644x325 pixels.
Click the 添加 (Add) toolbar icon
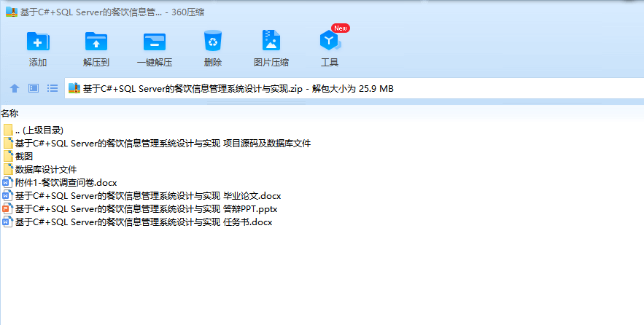(x=38, y=41)
